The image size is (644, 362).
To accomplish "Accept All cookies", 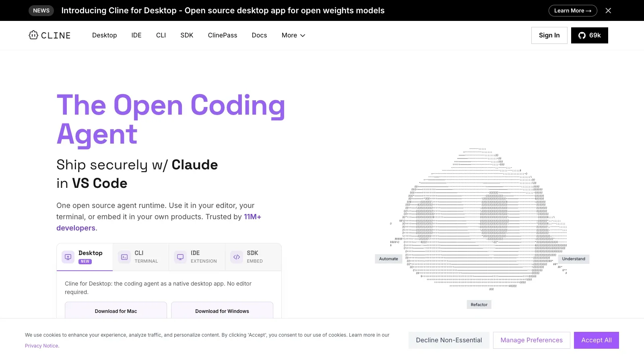I will [x=597, y=340].
